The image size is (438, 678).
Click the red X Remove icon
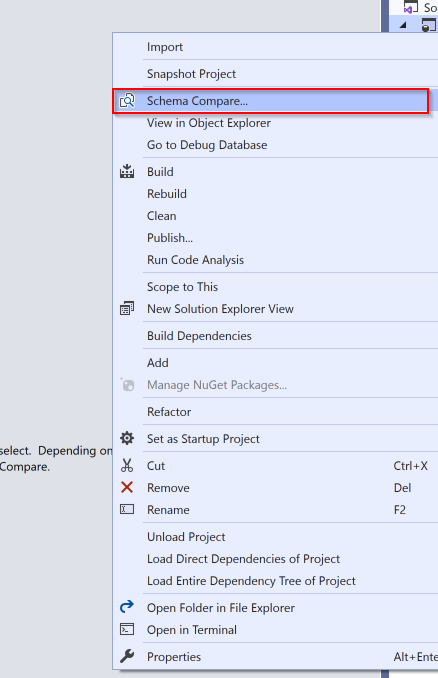(127, 488)
